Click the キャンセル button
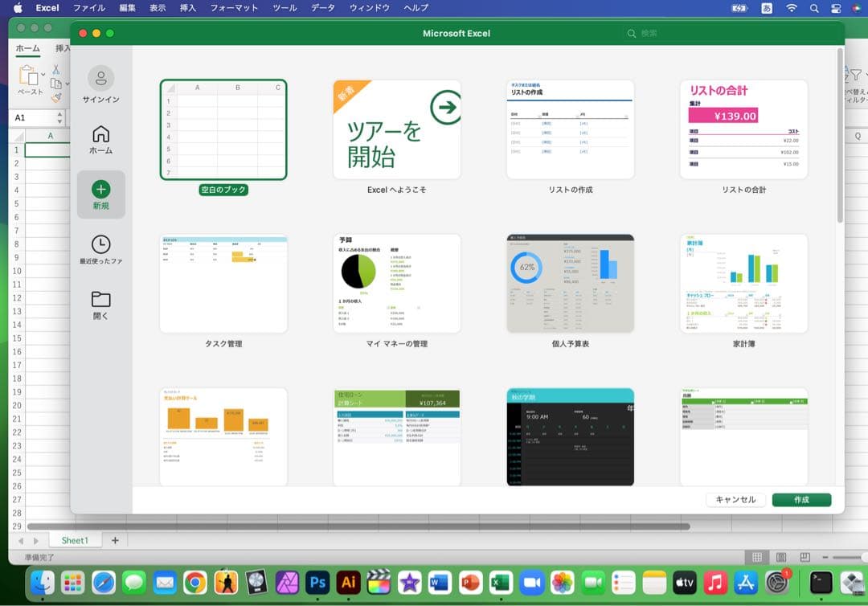The image size is (868, 606). click(x=735, y=499)
